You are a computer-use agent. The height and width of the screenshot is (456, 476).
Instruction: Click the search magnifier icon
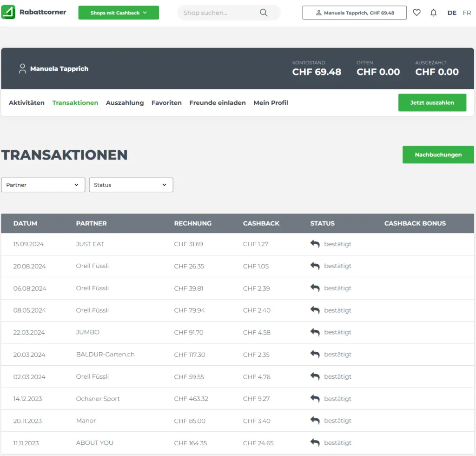point(264,13)
